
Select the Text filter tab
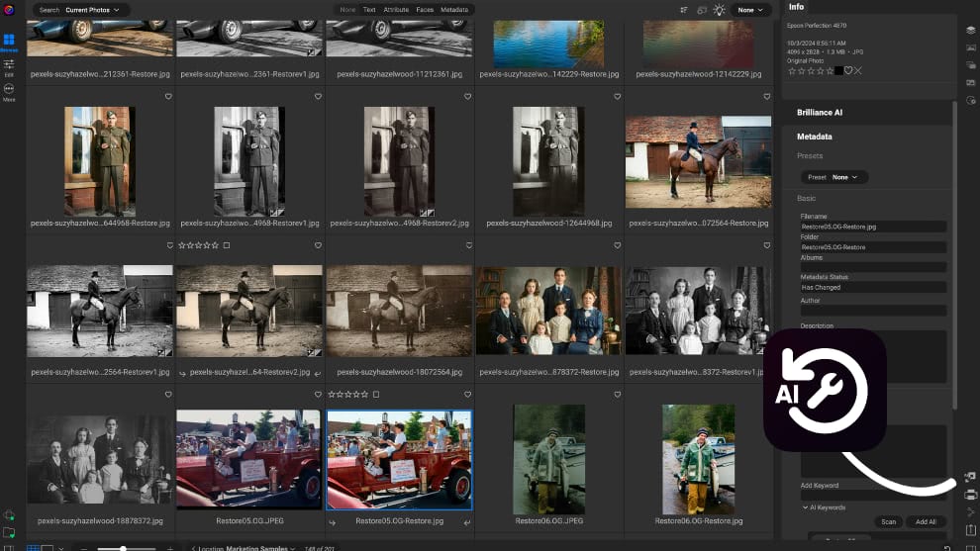point(369,9)
